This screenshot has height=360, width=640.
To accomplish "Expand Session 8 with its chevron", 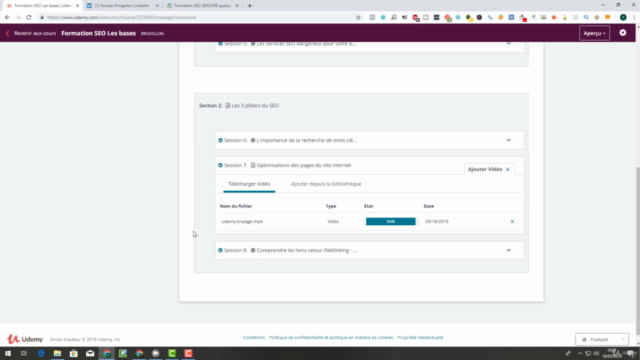I will pyautogui.click(x=509, y=250).
